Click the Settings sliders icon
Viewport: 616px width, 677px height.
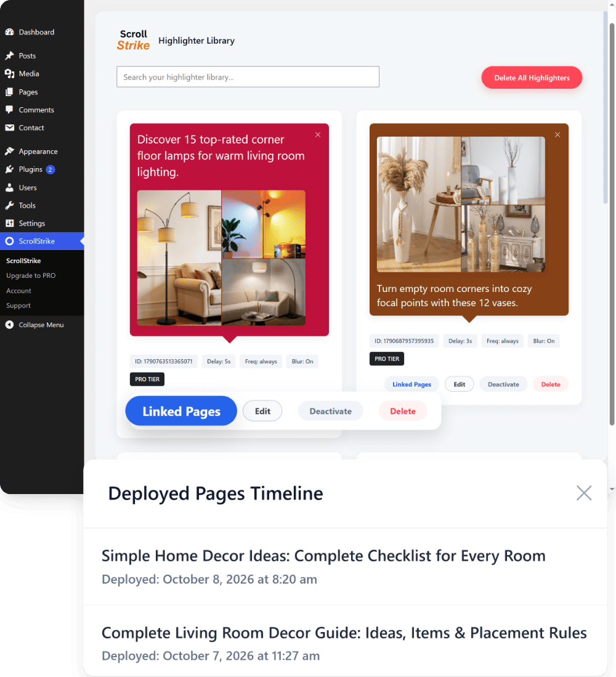(x=9, y=223)
